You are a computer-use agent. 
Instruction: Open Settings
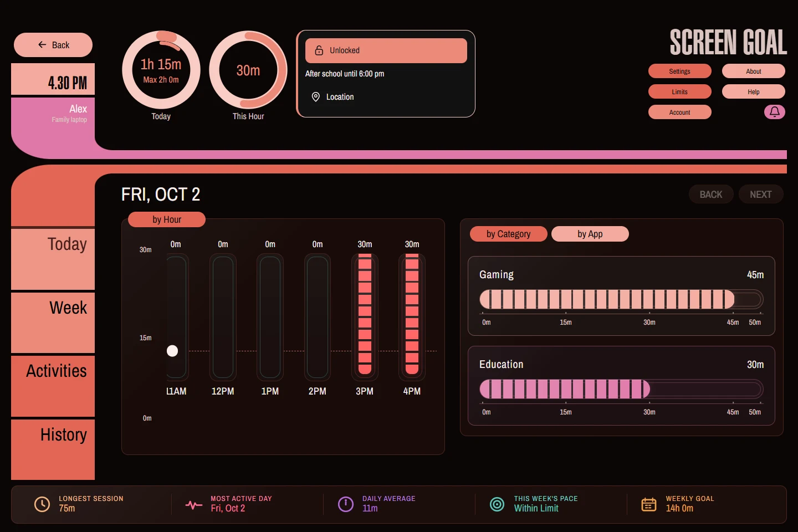pyautogui.click(x=680, y=71)
